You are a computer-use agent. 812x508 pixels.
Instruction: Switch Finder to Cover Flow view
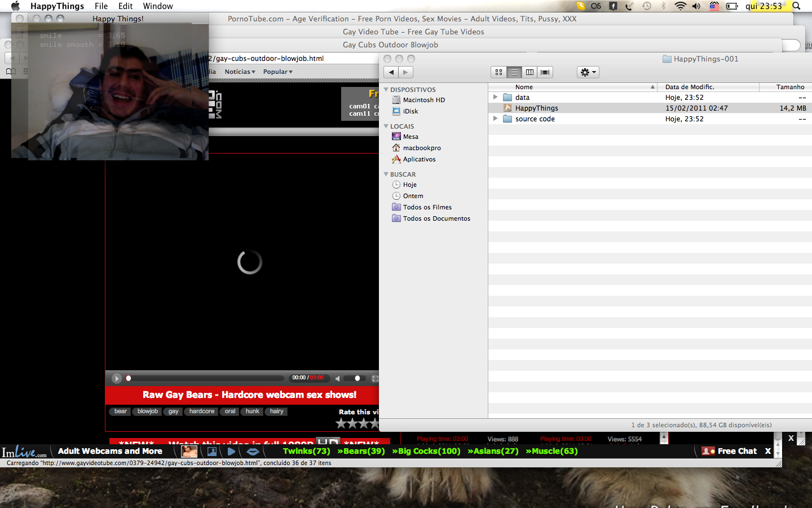(x=545, y=72)
